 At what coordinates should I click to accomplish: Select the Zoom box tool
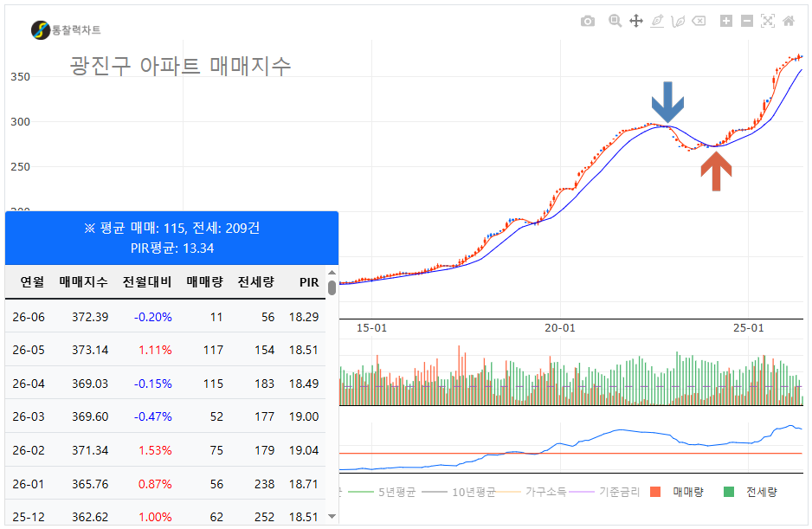tap(615, 21)
